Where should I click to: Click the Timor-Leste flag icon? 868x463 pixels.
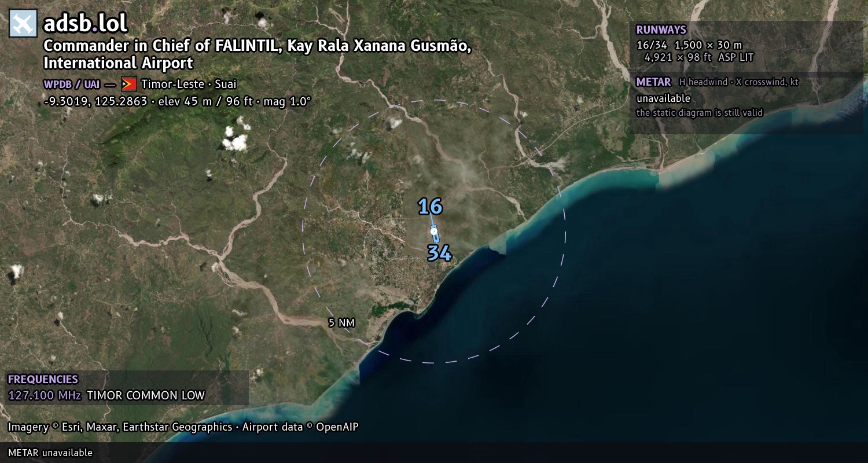tap(128, 84)
